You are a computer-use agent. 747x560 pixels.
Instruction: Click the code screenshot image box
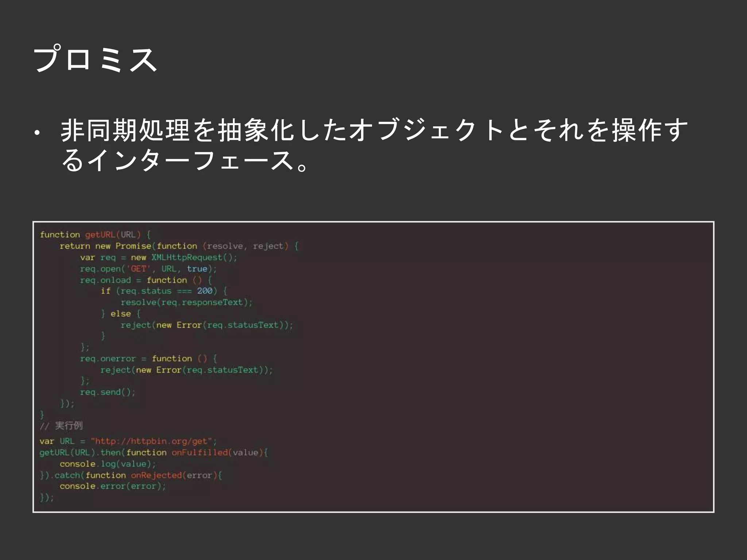[x=373, y=367]
